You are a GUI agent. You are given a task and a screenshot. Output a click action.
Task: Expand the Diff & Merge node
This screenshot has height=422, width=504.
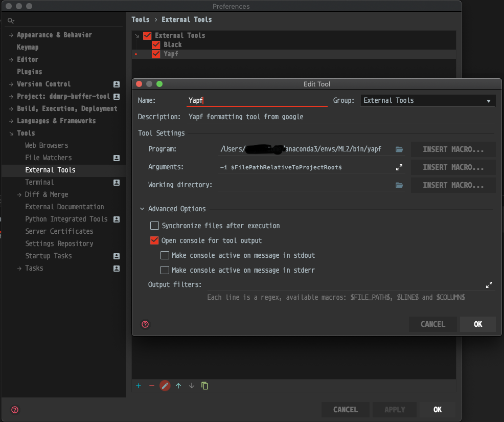click(19, 194)
